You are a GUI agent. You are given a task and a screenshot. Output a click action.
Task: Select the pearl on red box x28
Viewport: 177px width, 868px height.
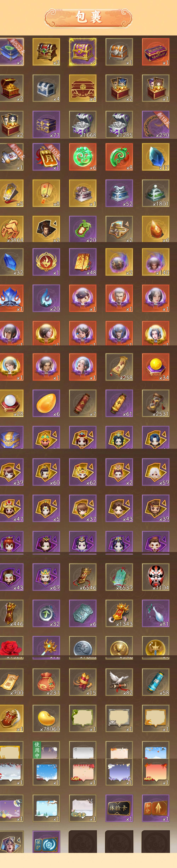(x=11, y=403)
